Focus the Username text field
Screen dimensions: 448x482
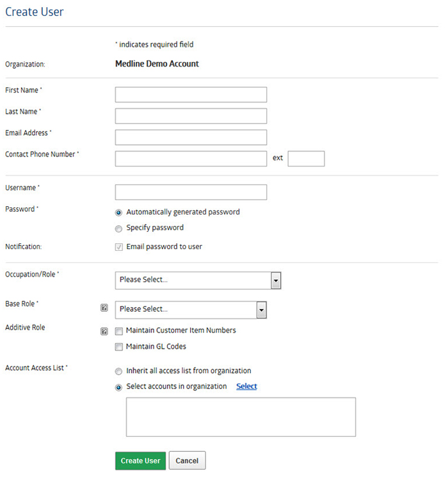(x=191, y=192)
